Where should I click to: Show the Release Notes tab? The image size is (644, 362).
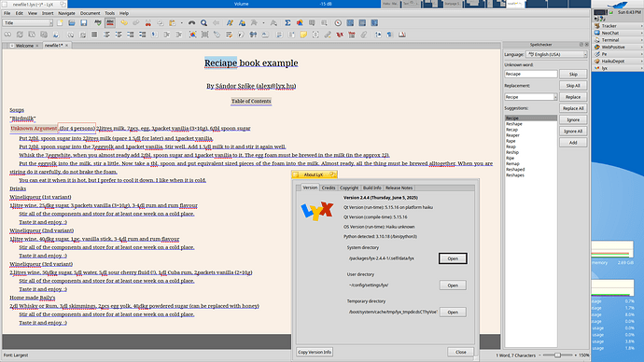[x=399, y=188]
